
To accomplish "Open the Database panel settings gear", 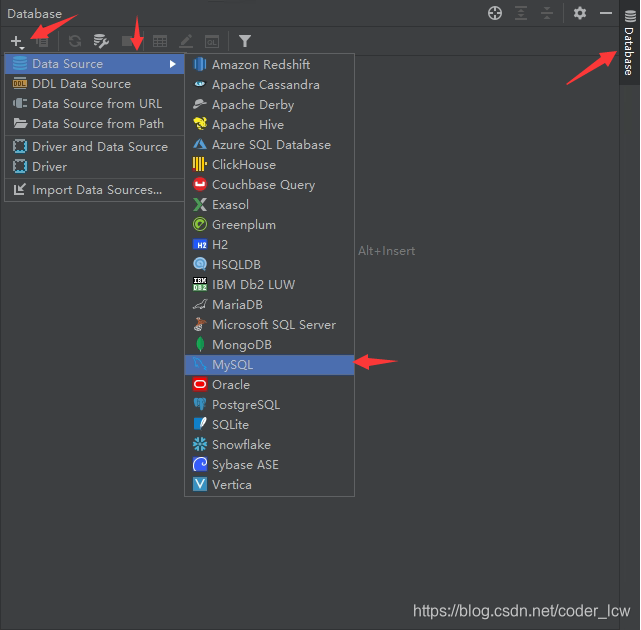I will tap(580, 13).
